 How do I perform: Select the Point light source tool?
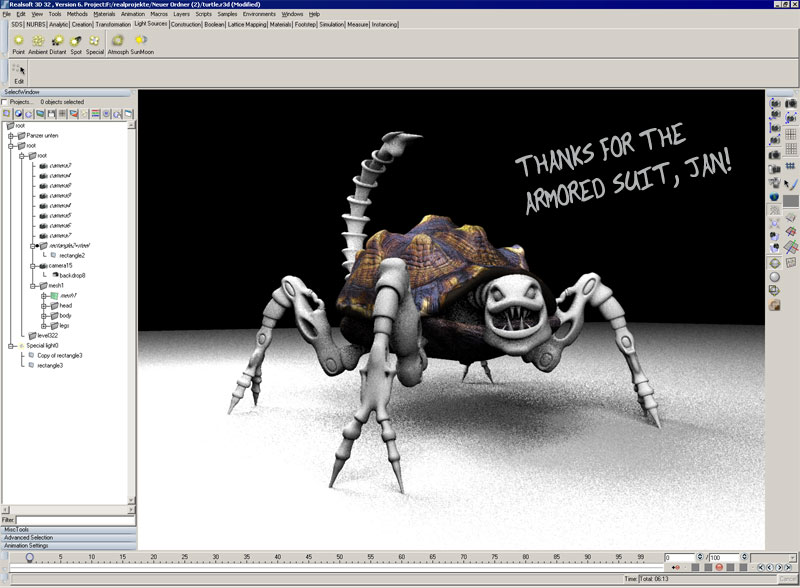(x=19, y=41)
